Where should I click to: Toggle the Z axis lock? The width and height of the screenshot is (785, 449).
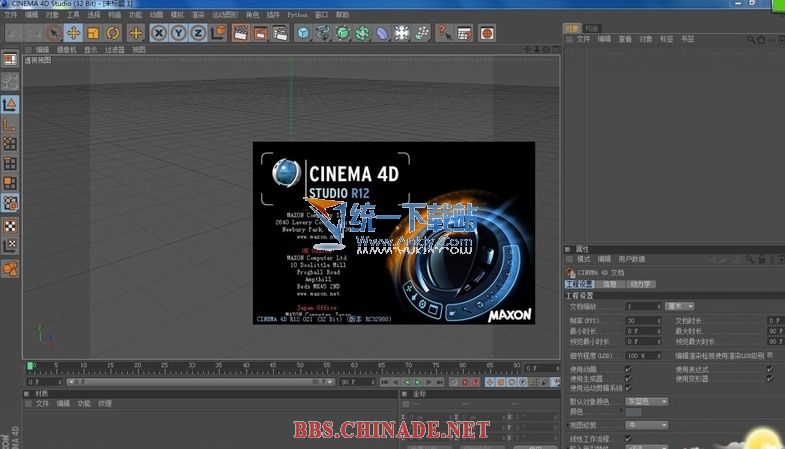pyautogui.click(x=198, y=33)
